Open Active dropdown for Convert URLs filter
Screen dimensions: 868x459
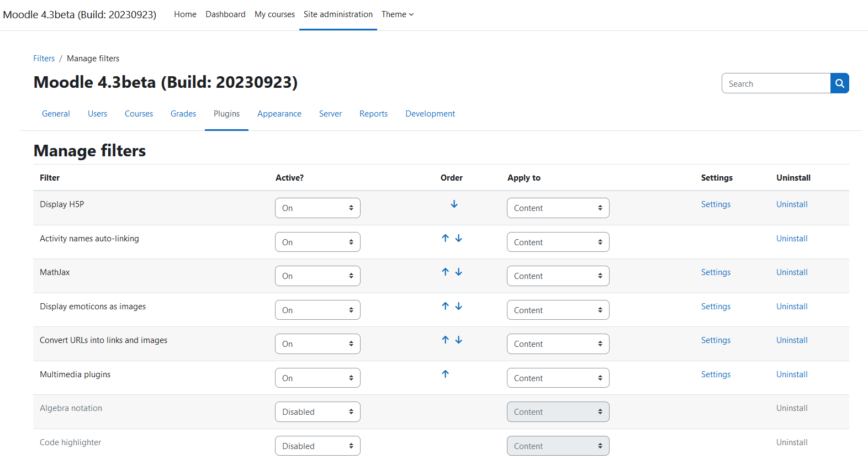pos(317,344)
